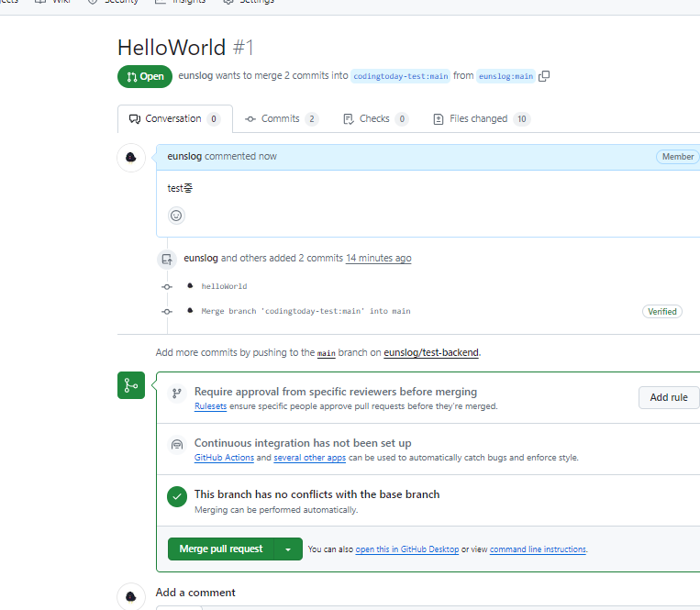Click the HelloWorld #1 title
This screenshot has width=700, height=610.
pos(185,48)
